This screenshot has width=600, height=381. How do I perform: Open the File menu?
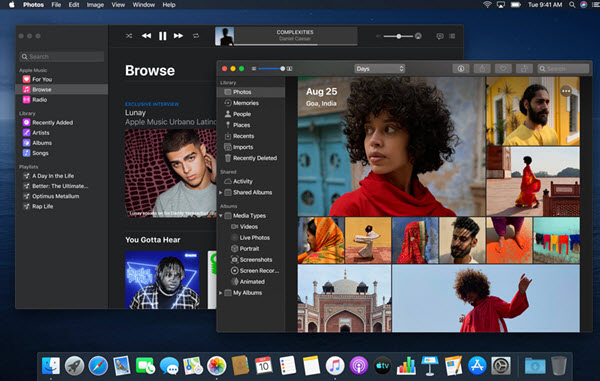click(56, 5)
